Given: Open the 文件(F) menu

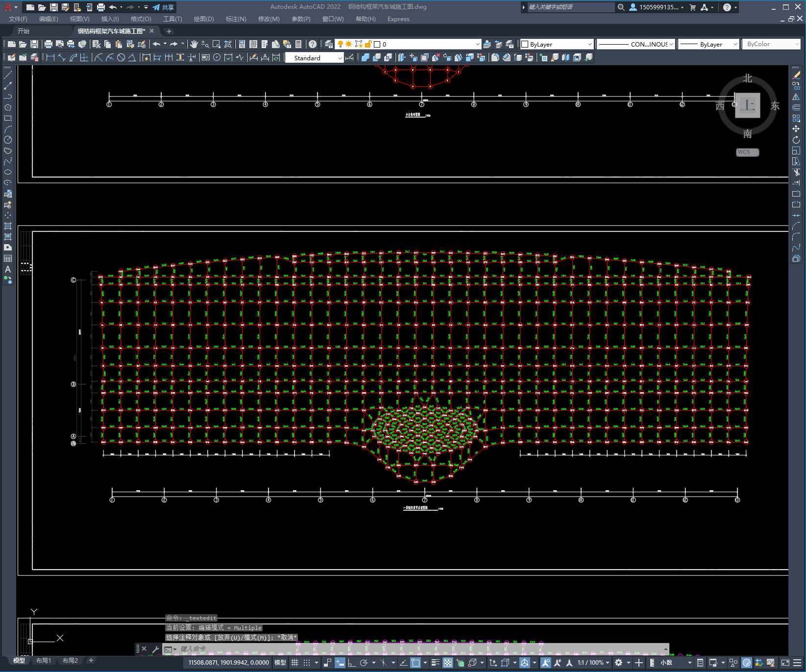Looking at the screenshot, I should click(x=18, y=19).
